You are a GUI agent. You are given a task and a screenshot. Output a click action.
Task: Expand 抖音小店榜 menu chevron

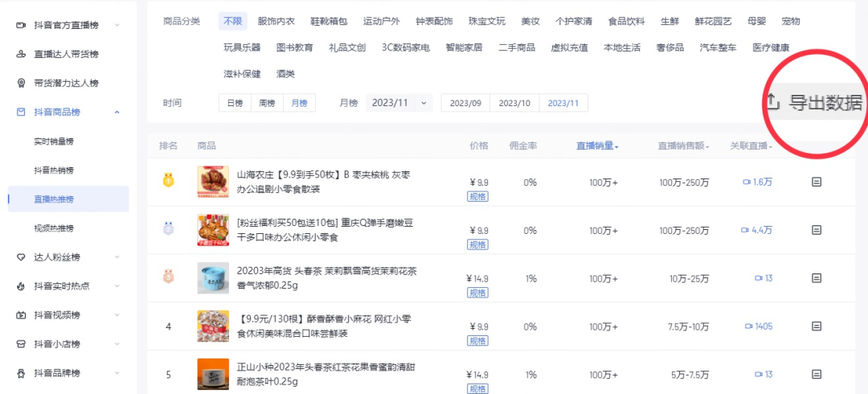pyautogui.click(x=117, y=344)
